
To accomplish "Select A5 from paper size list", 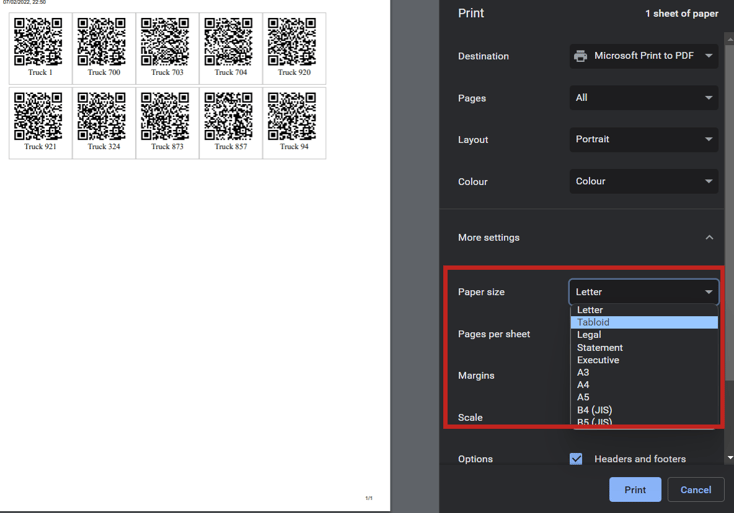I will pos(644,397).
